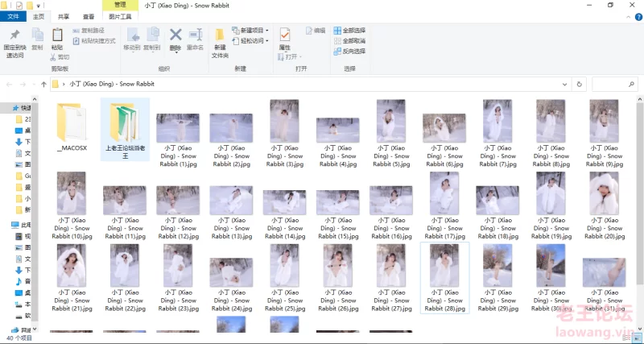This screenshot has height=344, width=644.
Task: Click the Properties (属性) checkmark icon in the ribbon
Action: [x=285, y=35]
